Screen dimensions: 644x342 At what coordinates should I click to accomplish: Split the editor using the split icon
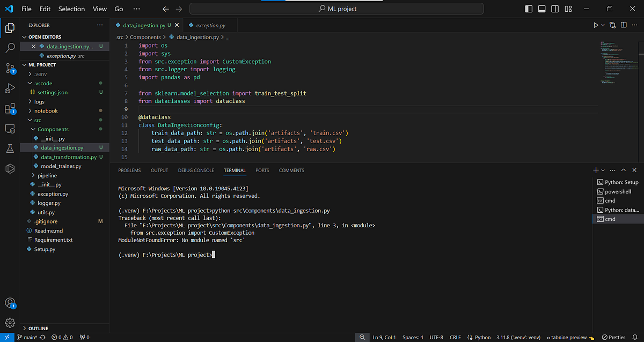[x=624, y=25]
